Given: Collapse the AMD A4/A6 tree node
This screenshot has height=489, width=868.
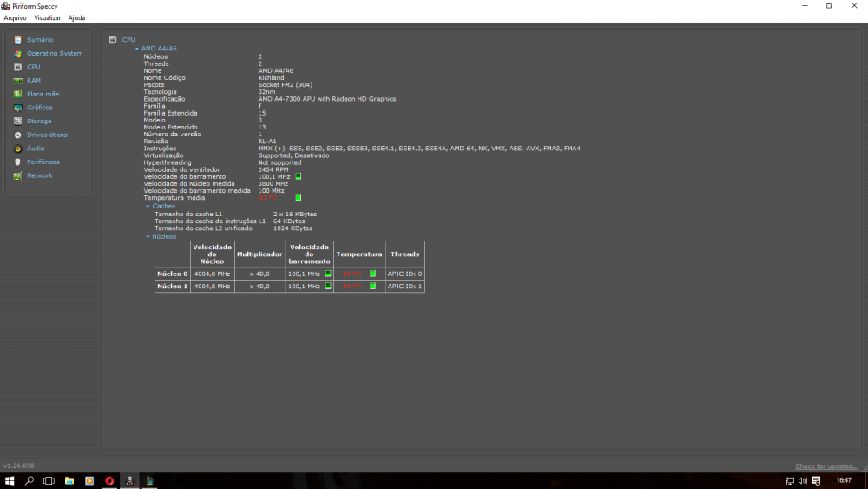Looking at the screenshot, I should [136, 49].
